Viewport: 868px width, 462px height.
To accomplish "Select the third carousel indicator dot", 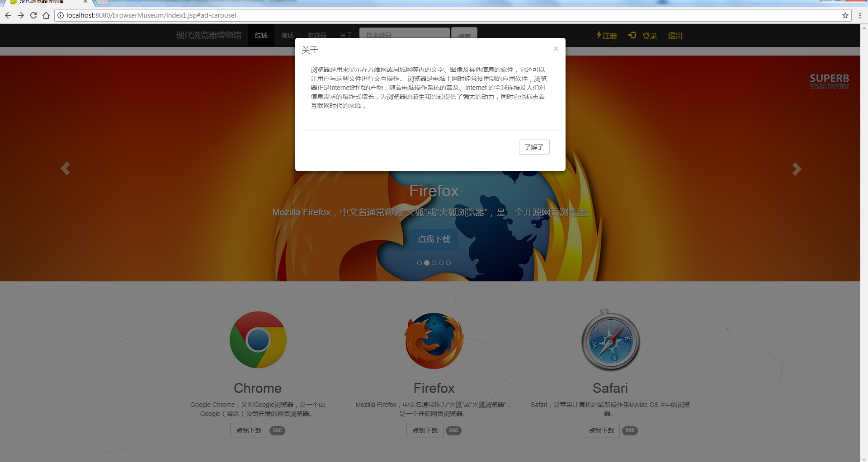I will 434,263.
